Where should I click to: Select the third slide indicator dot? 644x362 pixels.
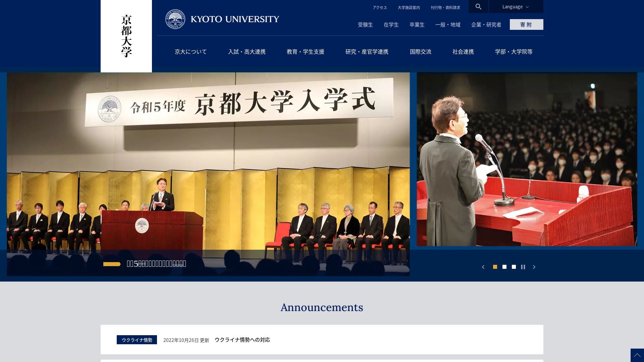(x=514, y=267)
